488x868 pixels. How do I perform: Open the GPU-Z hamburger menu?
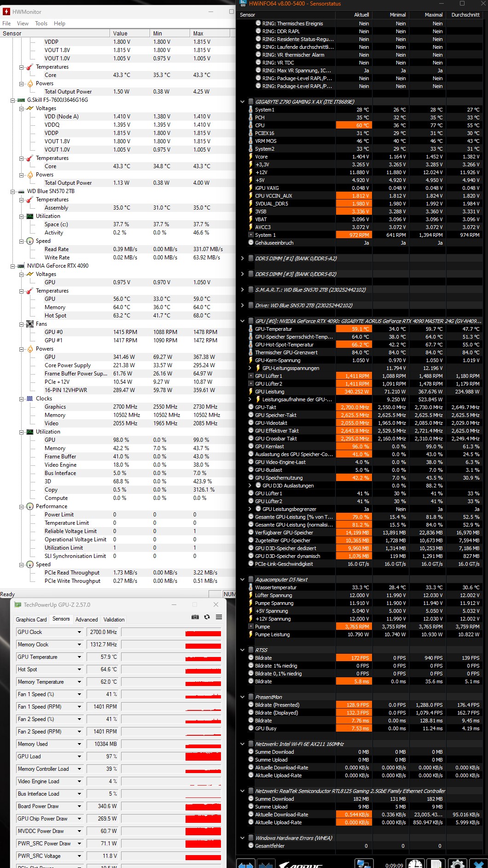219,617
